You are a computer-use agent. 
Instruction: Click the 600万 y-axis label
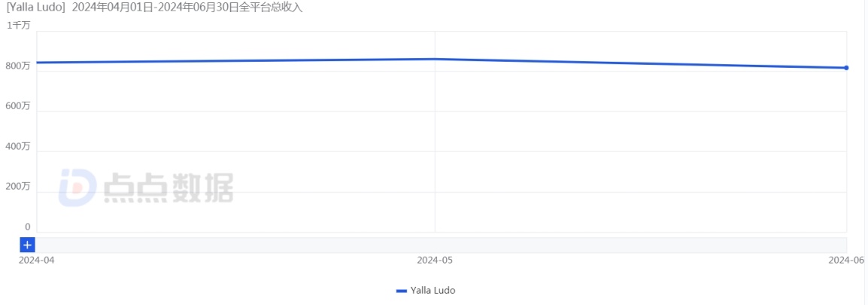pyautogui.click(x=17, y=106)
